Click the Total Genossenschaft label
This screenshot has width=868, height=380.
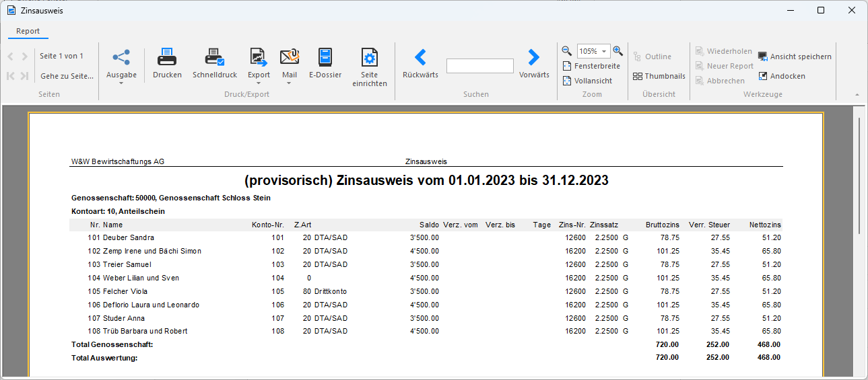[112, 344]
